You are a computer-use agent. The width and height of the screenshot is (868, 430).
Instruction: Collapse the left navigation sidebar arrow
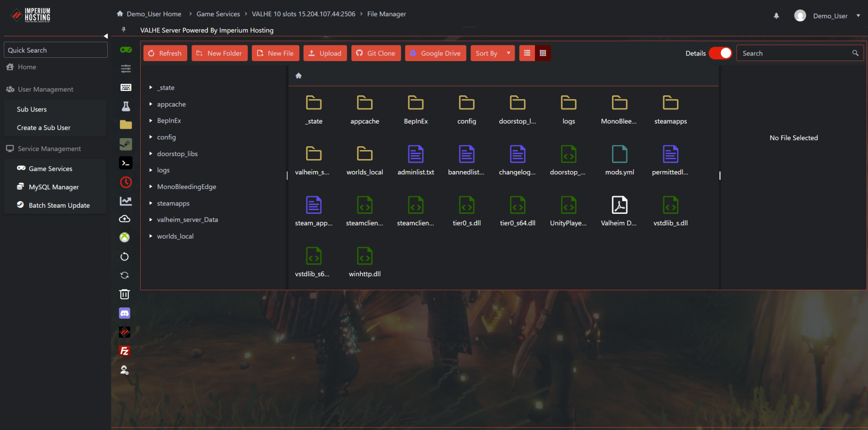tap(106, 36)
